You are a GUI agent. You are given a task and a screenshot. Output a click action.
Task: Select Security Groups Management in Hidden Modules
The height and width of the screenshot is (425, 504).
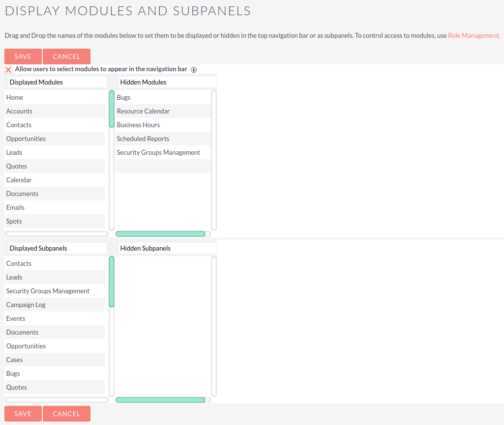158,152
